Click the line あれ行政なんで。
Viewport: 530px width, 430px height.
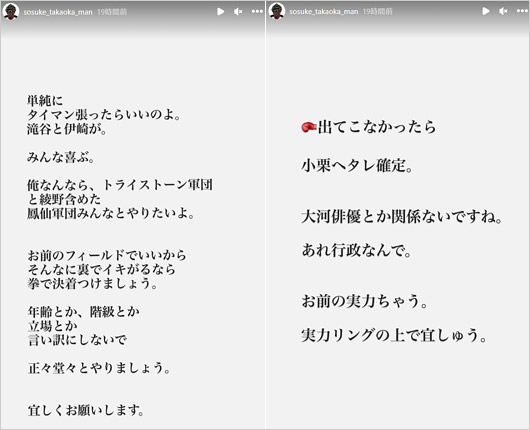(x=356, y=251)
